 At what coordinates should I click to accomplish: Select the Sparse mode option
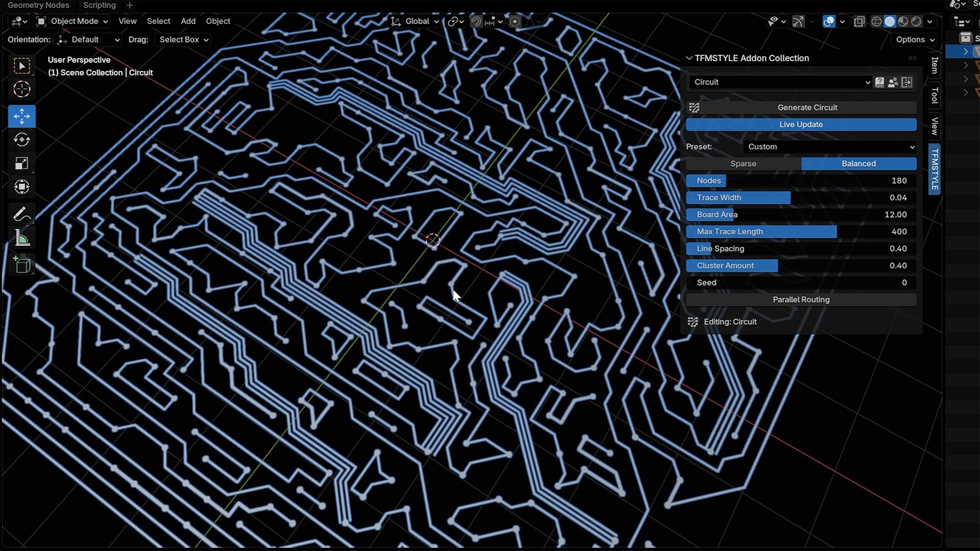click(x=743, y=164)
